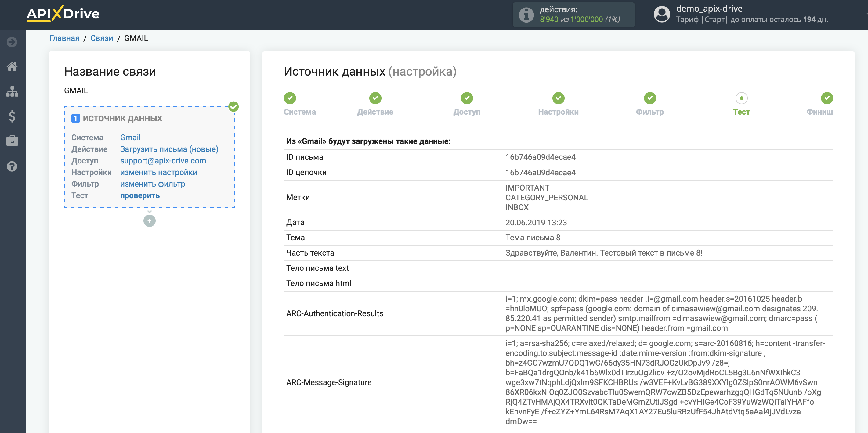The image size is (868, 433).
Task: Click the ИСТОЧНИК ДАННЫХ block header
Action: point(122,119)
